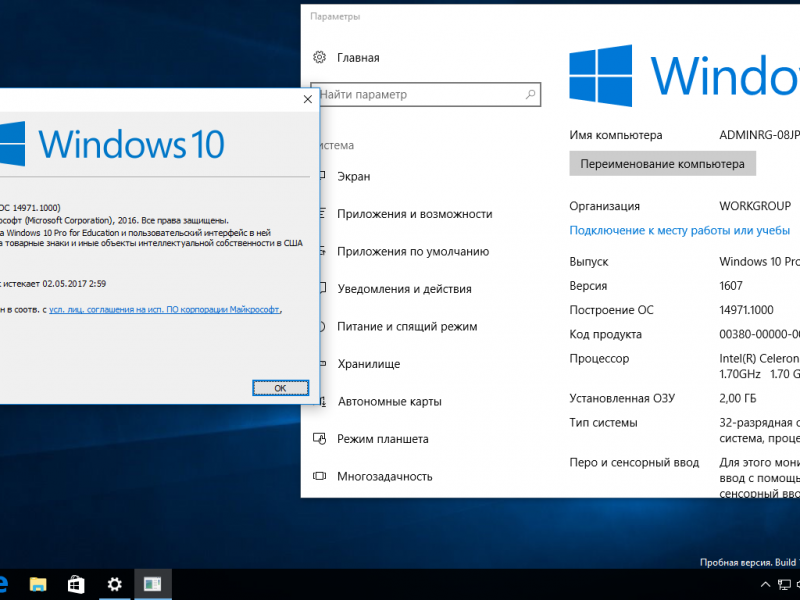Open Уведомления и действия settings
The width and height of the screenshot is (800, 600).
click(404, 289)
